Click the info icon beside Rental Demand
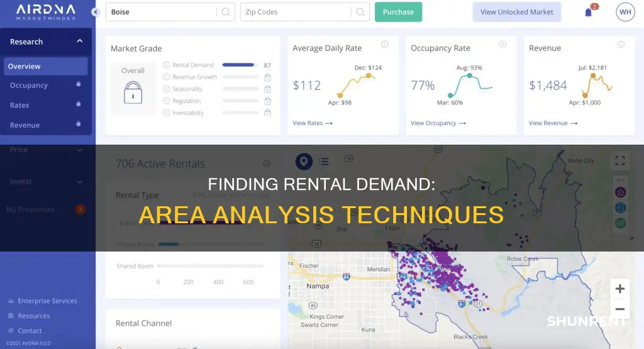This screenshot has height=349, width=644. click(166, 65)
